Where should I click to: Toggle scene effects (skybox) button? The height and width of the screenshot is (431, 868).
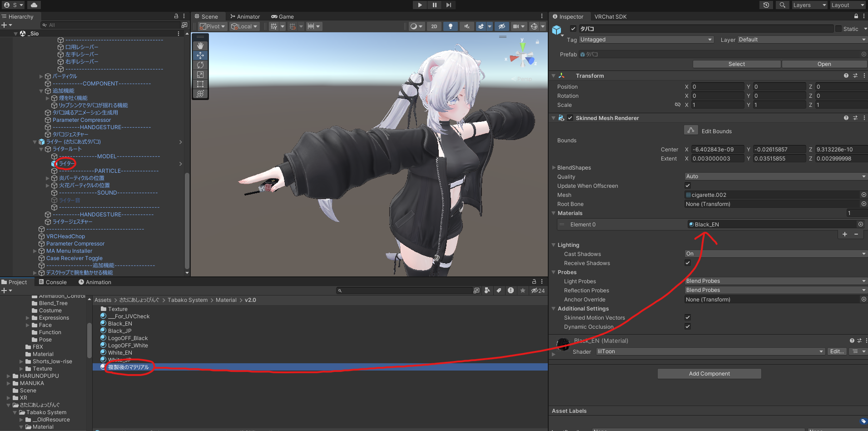coord(481,26)
